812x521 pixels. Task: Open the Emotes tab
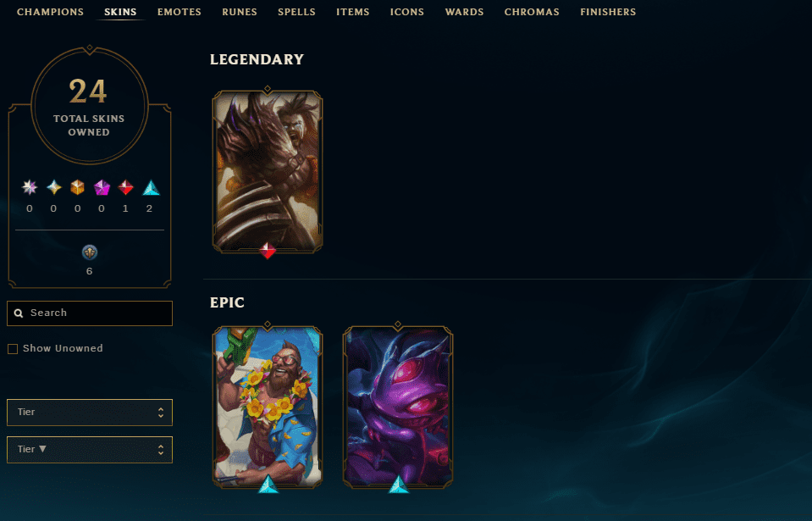point(180,12)
